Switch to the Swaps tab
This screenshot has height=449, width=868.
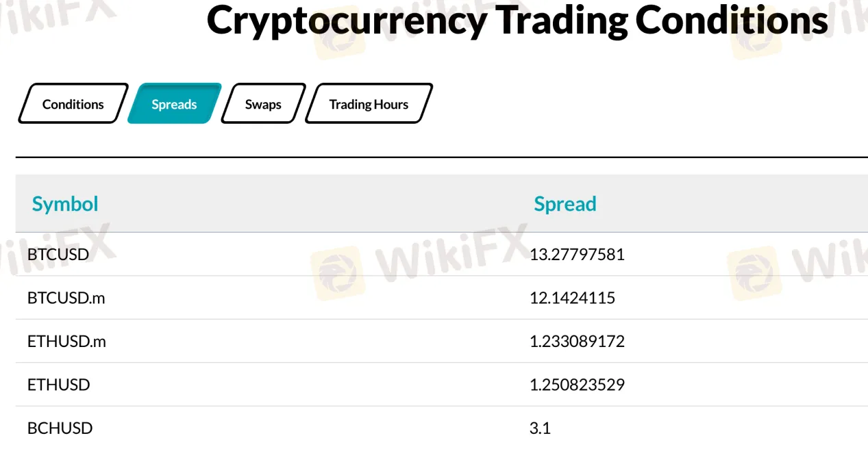click(264, 104)
